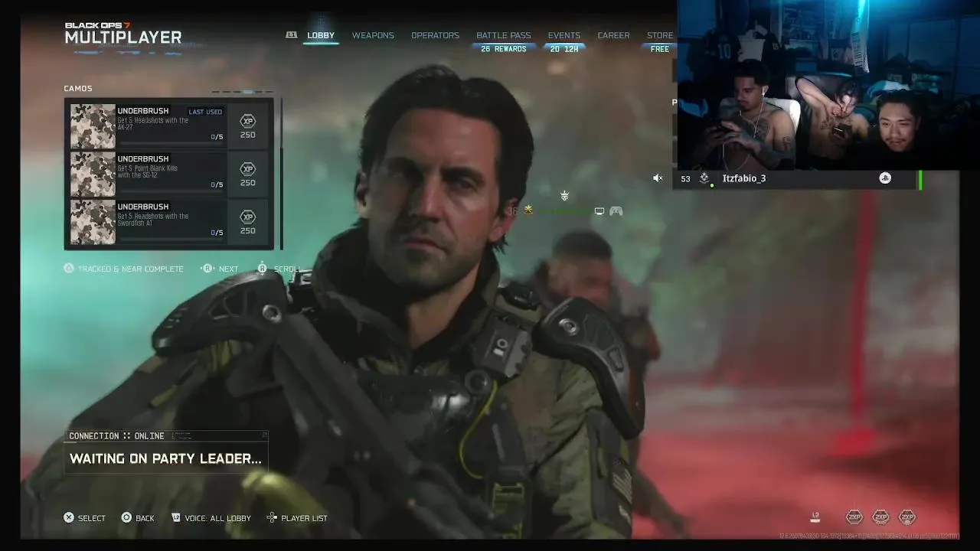980x551 pixels.
Task: Click the BLACK OPS 7 MULTIPLAYER logo
Action: [x=123, y=33]
